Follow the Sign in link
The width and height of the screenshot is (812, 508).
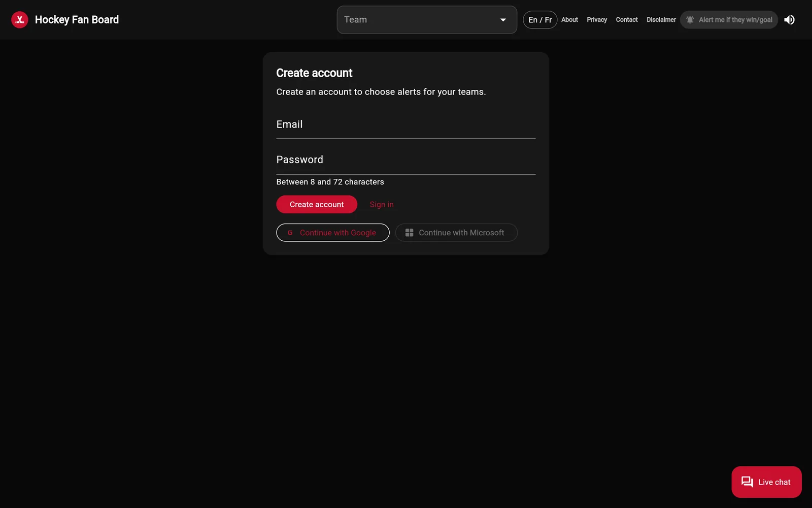382,204
